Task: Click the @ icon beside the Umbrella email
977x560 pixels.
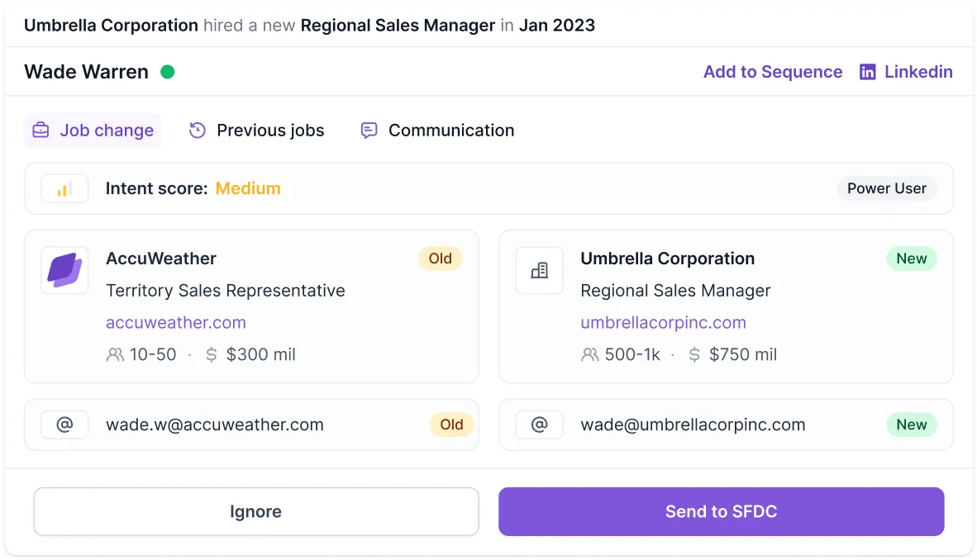Action: point(540,425)
